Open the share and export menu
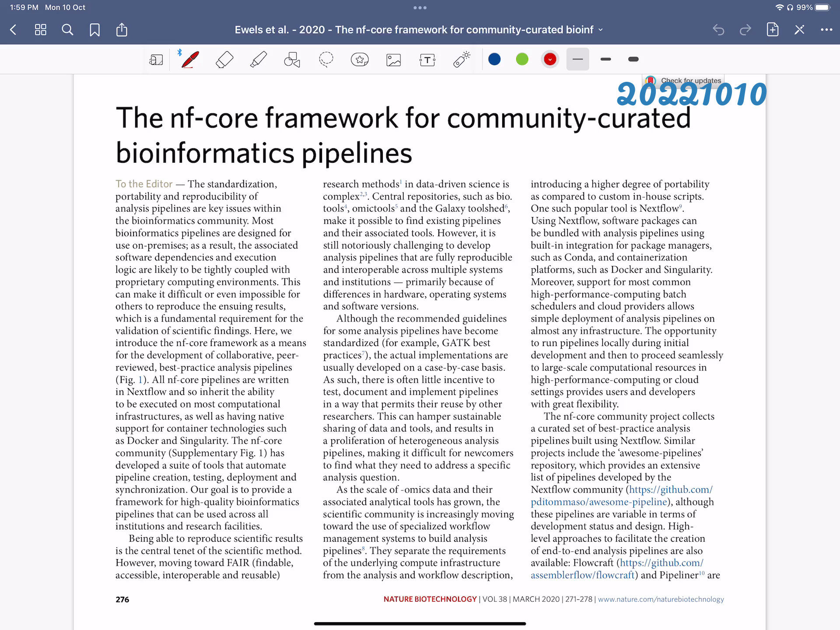Image resolution: width=840 pixels, height=630 pixels. pos(122,30)
